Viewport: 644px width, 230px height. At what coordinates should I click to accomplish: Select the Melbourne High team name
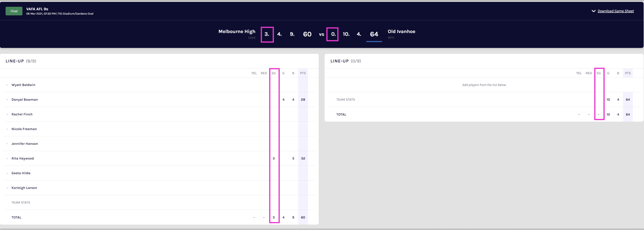click(237, 32)
